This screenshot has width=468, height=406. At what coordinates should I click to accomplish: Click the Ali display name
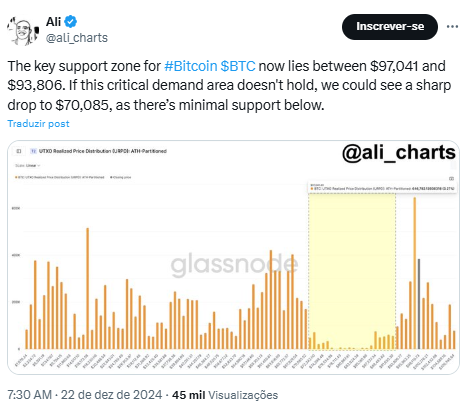pos(53,22)
